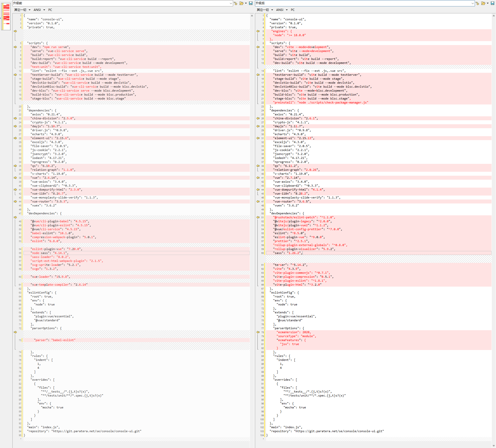The height and width of the screenshot is (448, 496).
Task: Click left line '"compression-webpack-plugin": "5.0.1"'
Action: 63,237
